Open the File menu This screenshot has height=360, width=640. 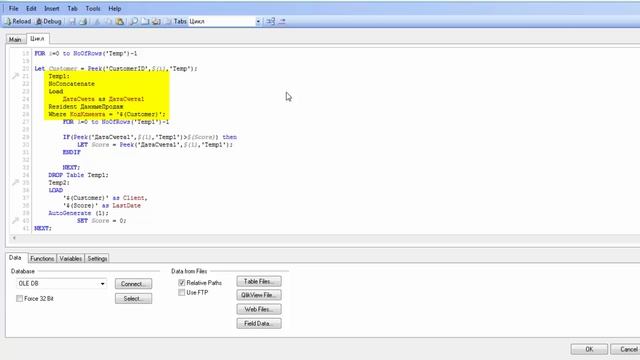(13, 8)
